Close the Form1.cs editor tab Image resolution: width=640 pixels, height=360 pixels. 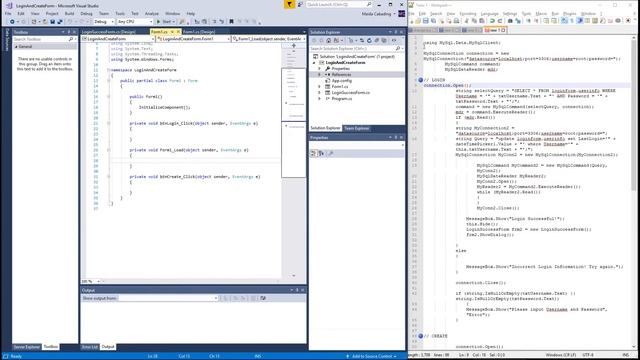(178, 32)
